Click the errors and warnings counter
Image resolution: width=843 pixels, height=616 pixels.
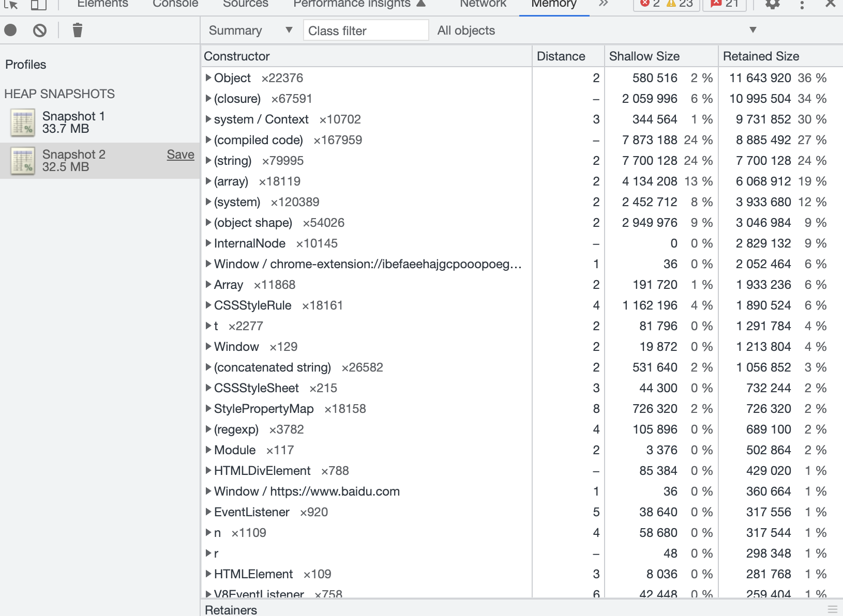667,4
